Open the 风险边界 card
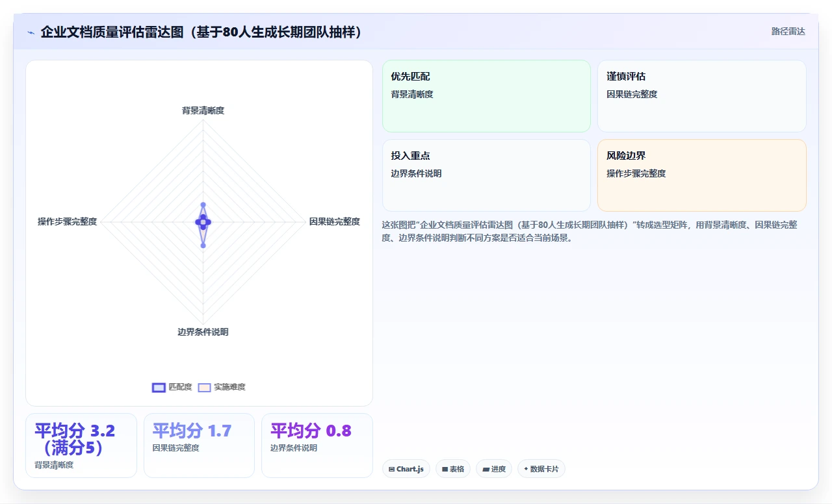This screenshot has width=832, height=504. pos(702,175)
